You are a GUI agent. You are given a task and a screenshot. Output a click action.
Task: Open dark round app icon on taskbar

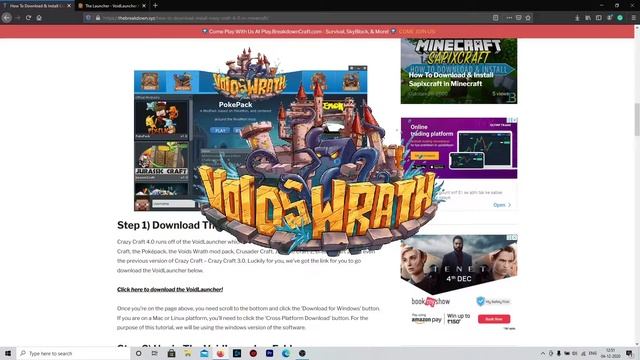click(x=302, y=353)
